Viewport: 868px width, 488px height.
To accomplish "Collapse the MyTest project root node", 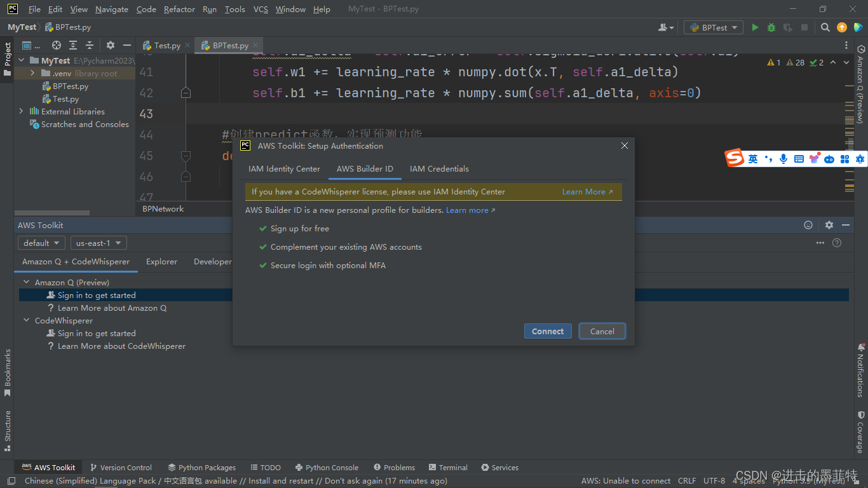I will pyautogui.click(x=22, y=60).
